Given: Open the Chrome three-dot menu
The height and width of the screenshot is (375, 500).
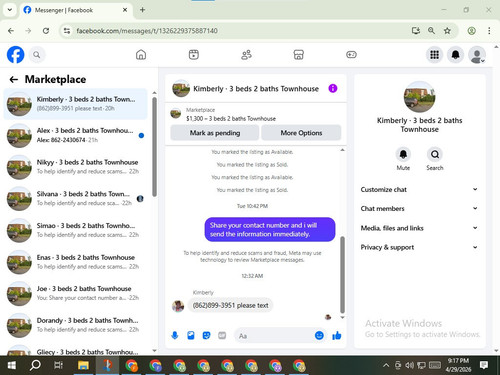Looking at the screenshot, I should point(489,31).
